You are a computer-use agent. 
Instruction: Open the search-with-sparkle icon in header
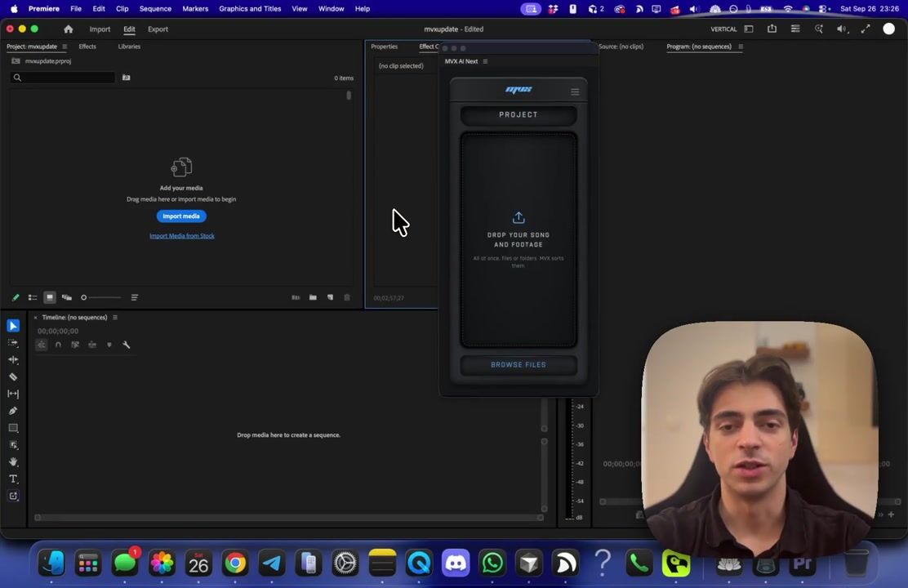click(x=819, y=29)
